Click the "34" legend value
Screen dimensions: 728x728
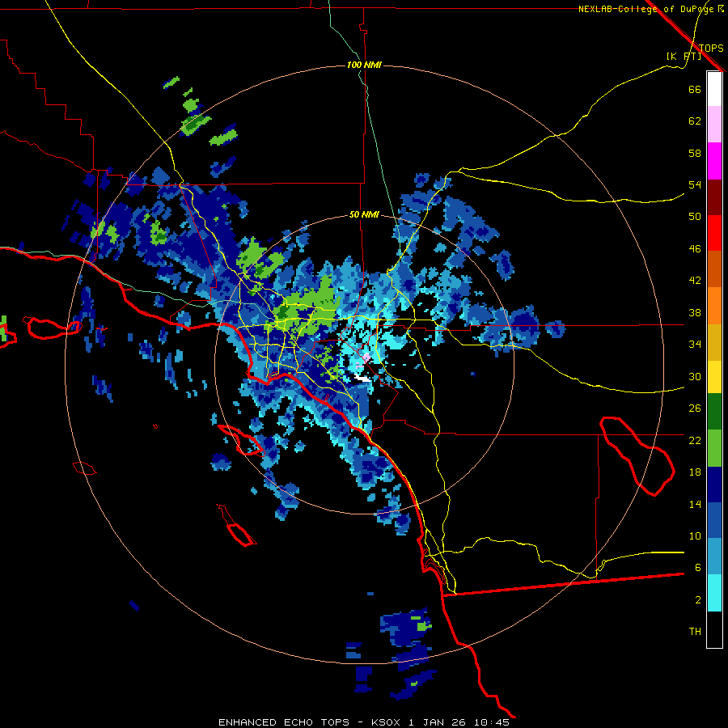[x=695, y=344]
